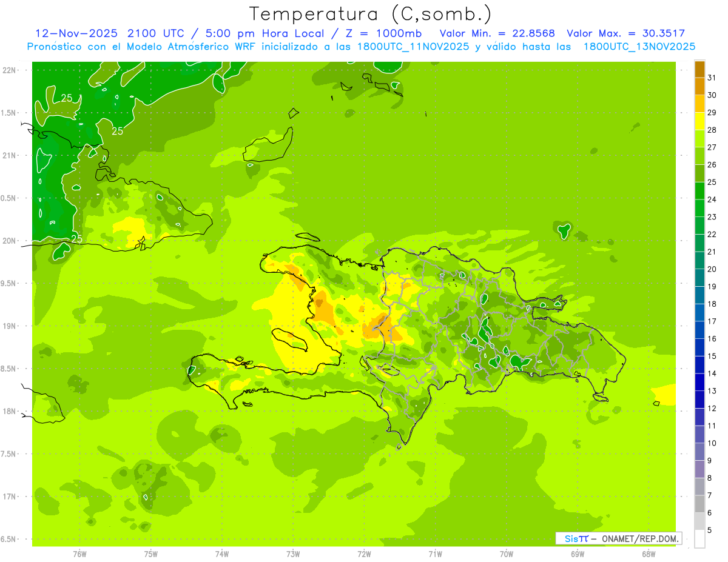Click the '72W' longitude axis label
This screenshot has height=562, width=728.
coord(364,554)
